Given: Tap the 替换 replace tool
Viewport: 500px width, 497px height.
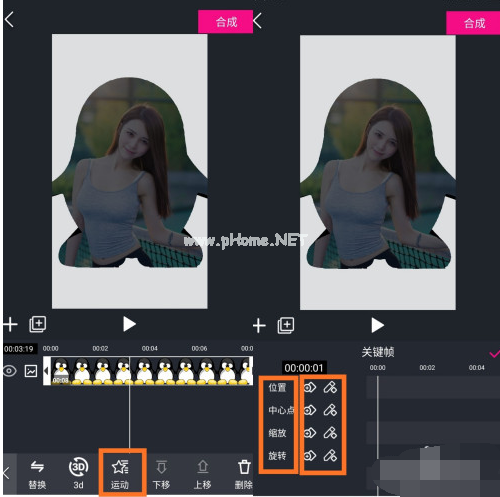Looking at the screenshot, I should coord(37,474).
